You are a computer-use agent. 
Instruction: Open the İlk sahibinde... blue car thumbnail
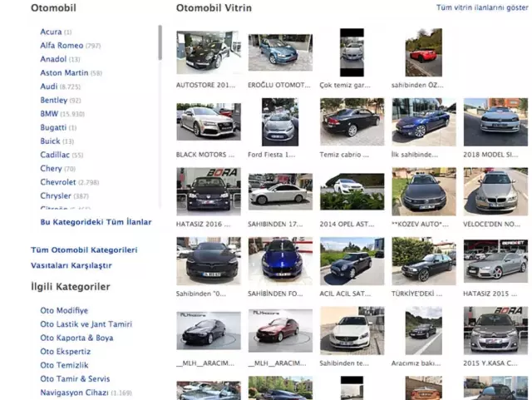(x=424, y=122)
